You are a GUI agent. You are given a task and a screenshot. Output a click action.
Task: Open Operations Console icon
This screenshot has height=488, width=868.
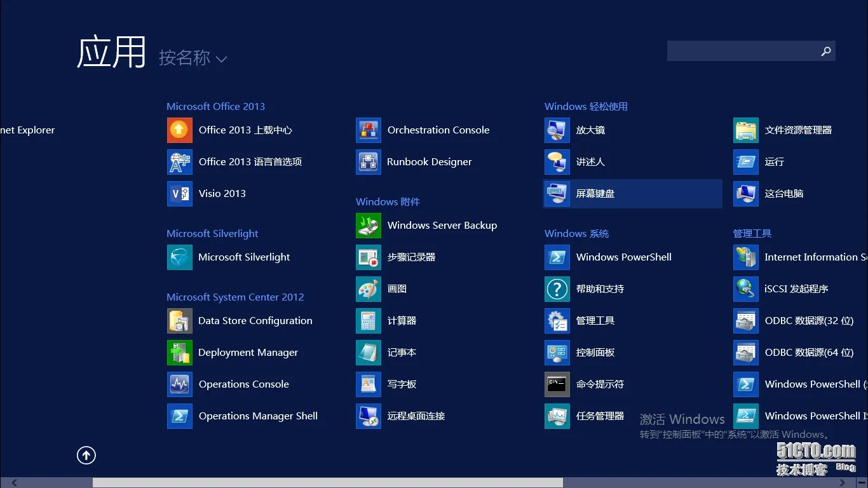pos(180,384)
